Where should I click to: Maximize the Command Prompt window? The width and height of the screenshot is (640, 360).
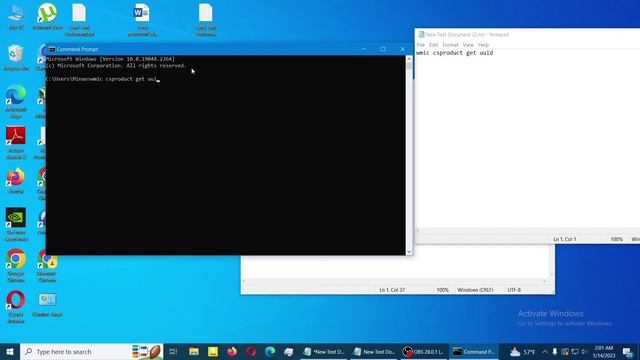(x=383, y=49)
